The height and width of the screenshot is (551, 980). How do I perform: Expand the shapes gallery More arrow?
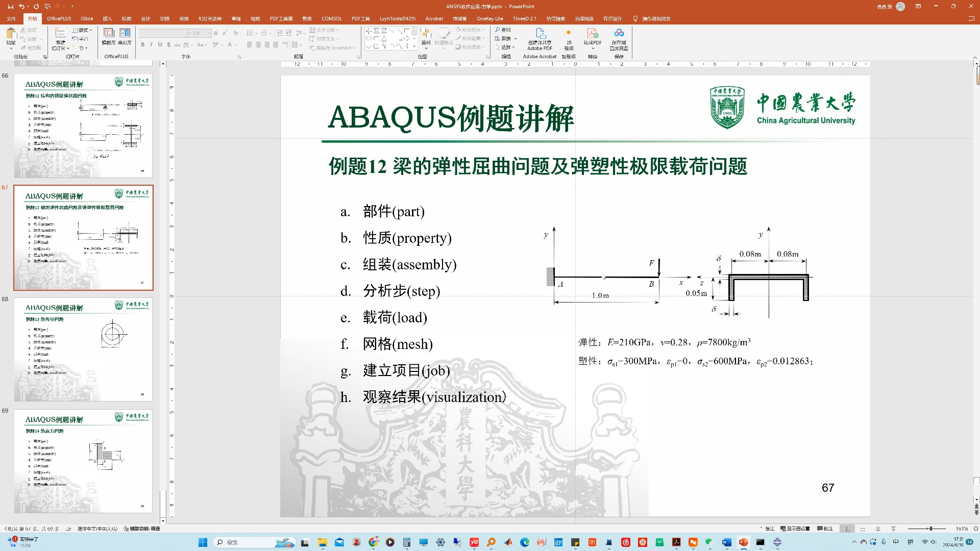[x=414, y=47]
